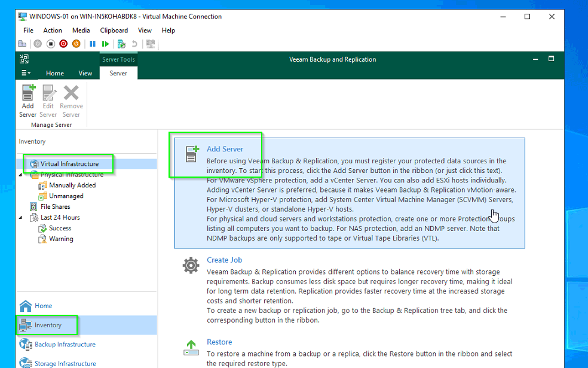
Task: Click the Warning triangle icon
Action: tap(42, 239)
